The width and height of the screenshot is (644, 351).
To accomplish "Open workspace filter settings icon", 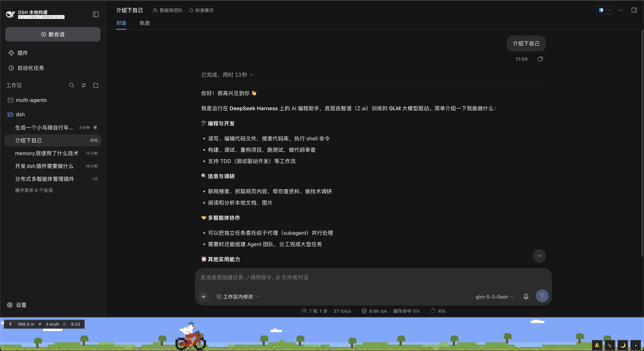I will tap(84, 85).
